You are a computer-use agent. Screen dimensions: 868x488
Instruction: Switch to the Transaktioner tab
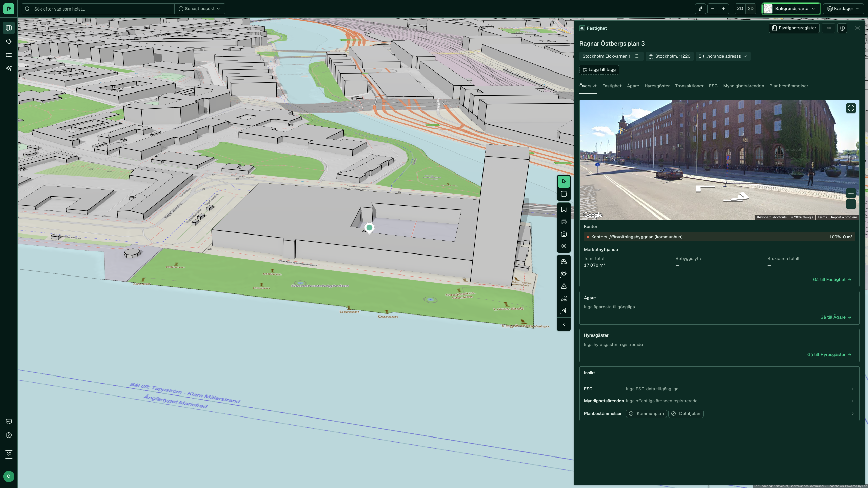(689, 86)
